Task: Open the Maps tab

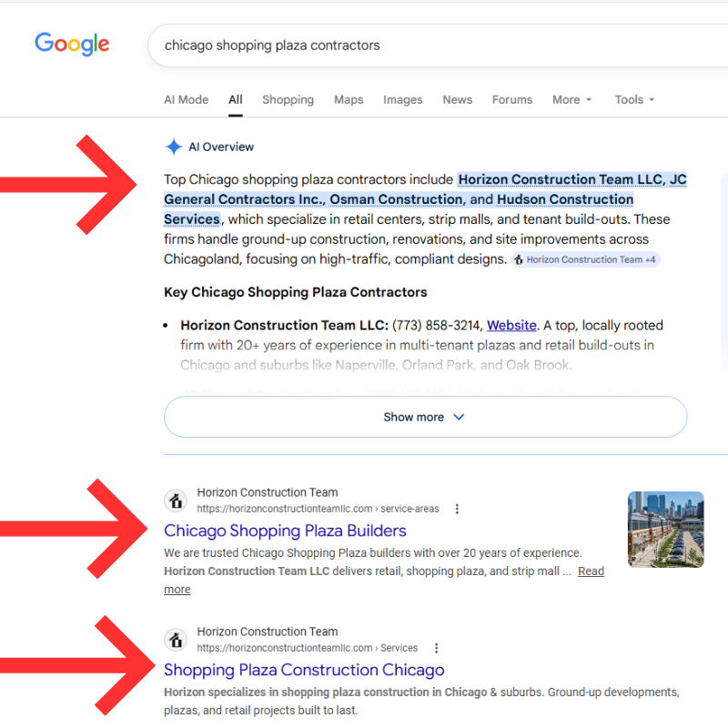Action: pyautogui.click(x=349, y=99)
